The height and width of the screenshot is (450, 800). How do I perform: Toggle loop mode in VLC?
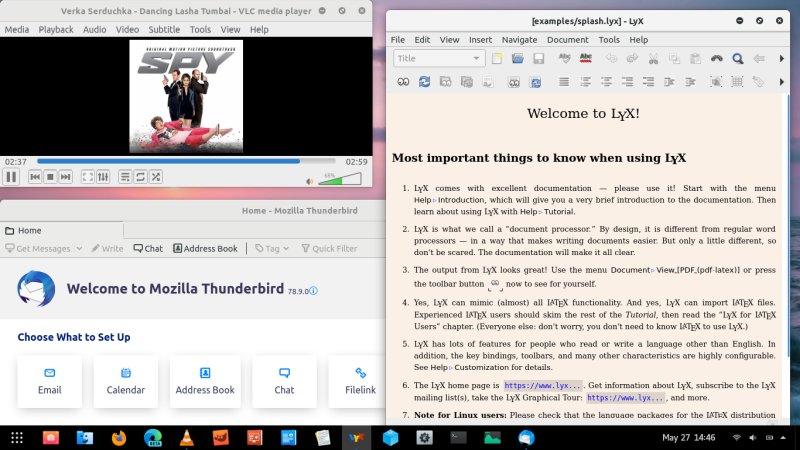click(x=141, y=177)
